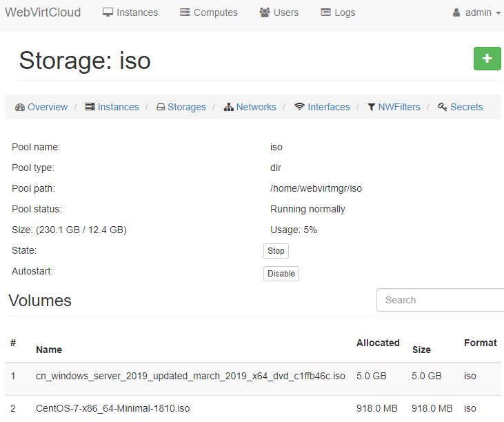
Task: Click the Interfaces wifi icon
Action: (x=299, y=107)
